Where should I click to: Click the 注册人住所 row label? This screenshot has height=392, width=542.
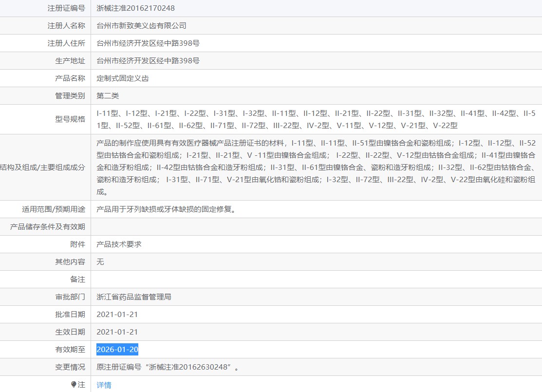coord(66,43)
